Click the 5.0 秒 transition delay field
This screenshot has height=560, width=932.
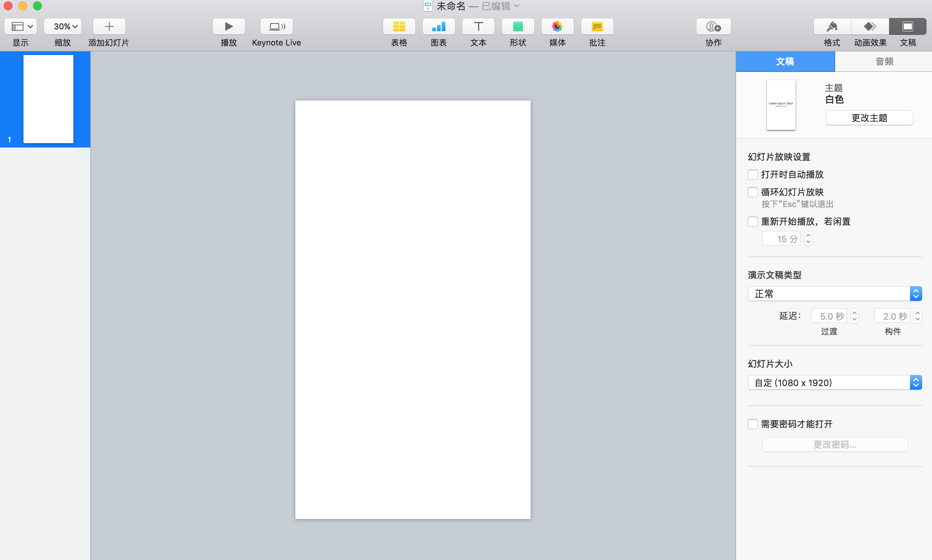coord(829,316)
